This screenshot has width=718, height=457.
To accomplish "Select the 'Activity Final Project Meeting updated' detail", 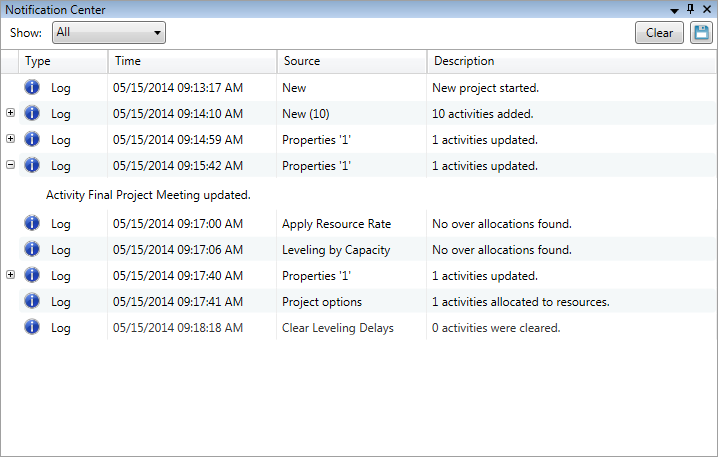I will (148, 195).
